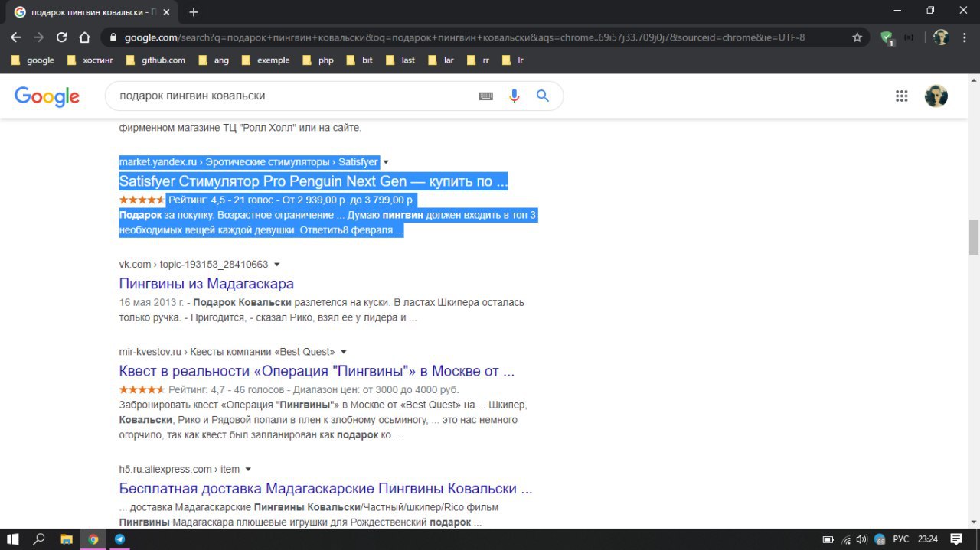Open the php bookmark folder

click(318, 60)
